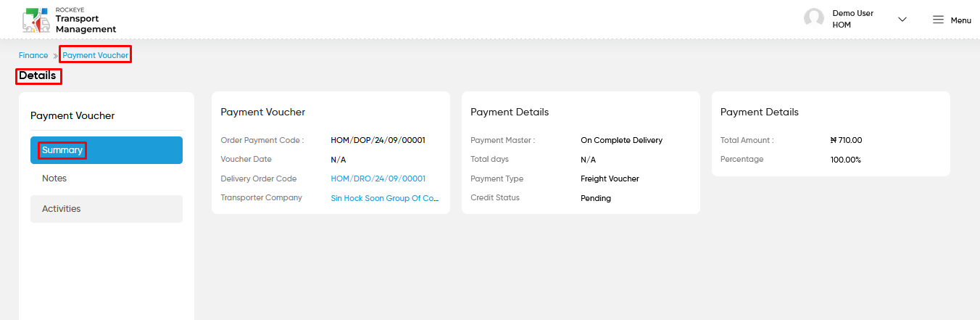The width and height of the screenshot is (980, 320).
Task: Click the Pending credit status value
Action: [596, 198]
